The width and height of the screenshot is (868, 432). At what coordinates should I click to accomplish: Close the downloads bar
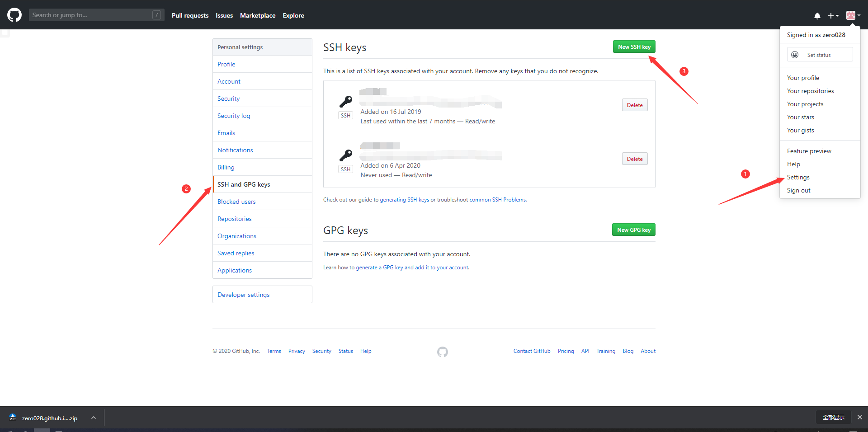point(860,417)
